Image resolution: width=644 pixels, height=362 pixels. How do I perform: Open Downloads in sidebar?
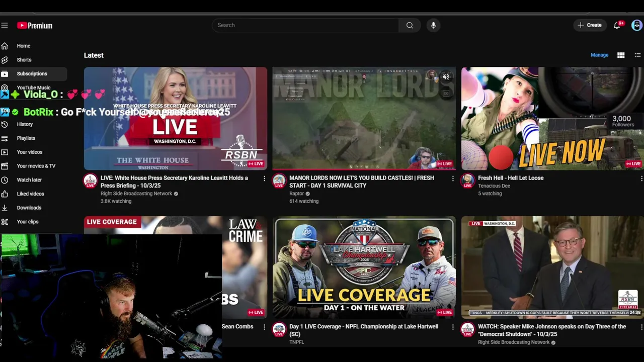click(x=29, y=208)
